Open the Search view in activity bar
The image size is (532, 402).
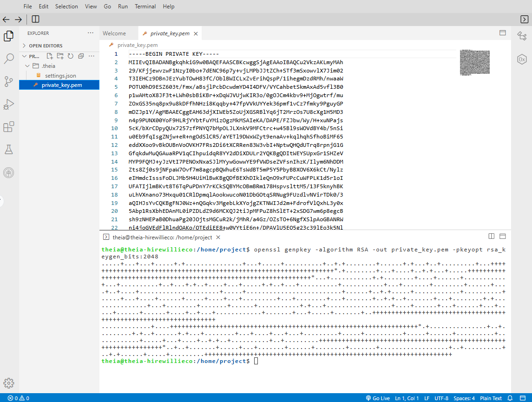(8, 59)
